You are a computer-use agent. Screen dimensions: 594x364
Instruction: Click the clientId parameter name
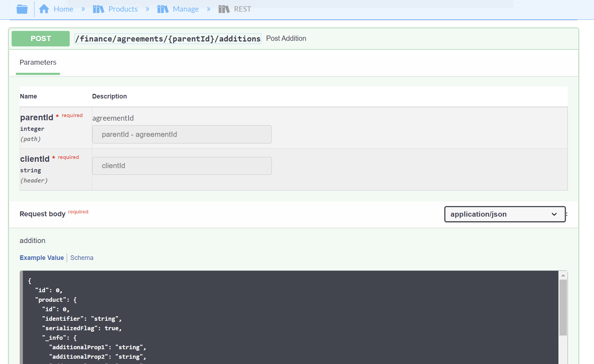35,159
